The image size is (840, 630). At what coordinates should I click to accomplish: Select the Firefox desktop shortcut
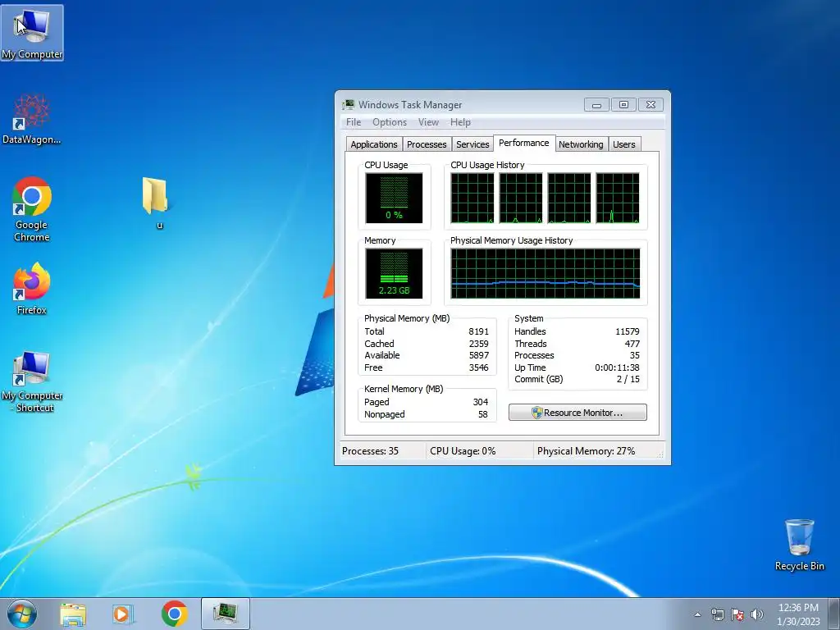click(32, 288)
